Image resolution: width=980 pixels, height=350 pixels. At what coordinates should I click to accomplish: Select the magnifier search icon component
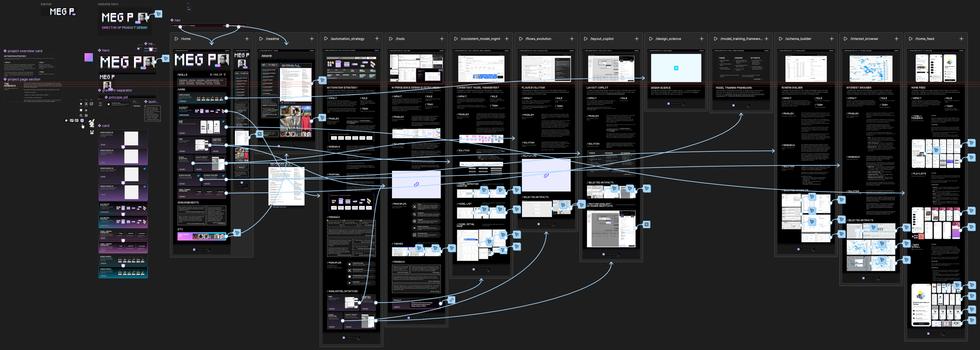click(81, 116)
